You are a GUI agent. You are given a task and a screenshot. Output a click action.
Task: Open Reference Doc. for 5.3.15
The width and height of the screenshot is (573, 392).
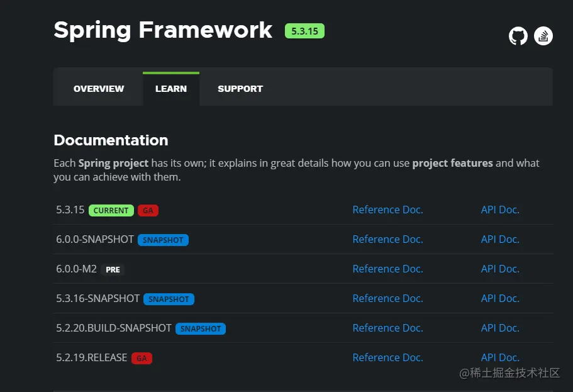pyautogui.click(x=387, y=210)
